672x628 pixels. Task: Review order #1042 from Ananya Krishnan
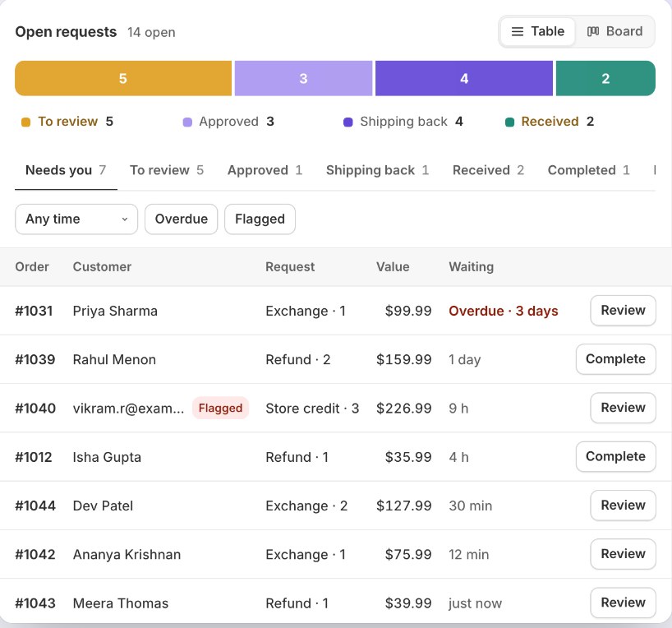(x=623, y=554)
